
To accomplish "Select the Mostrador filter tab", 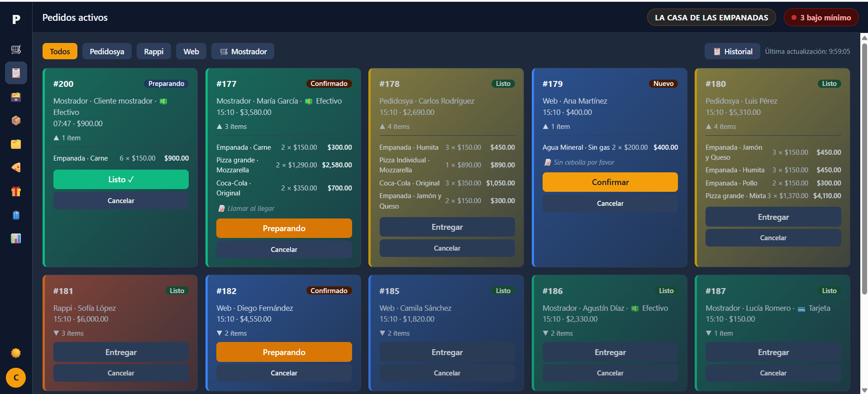I will [243, 52].
